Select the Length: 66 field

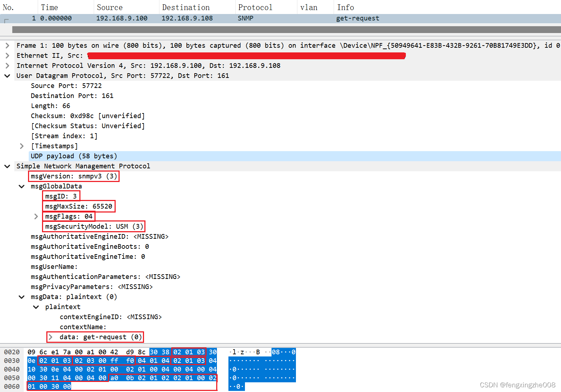click(x=50, y=106)
